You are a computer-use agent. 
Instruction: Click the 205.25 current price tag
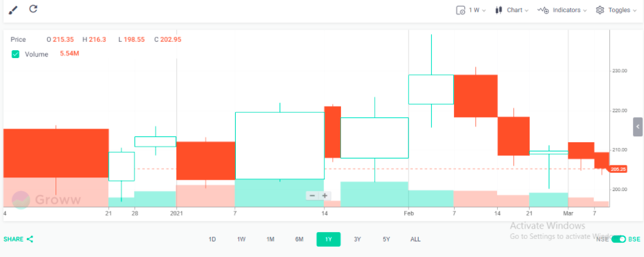tap(618, 169)
